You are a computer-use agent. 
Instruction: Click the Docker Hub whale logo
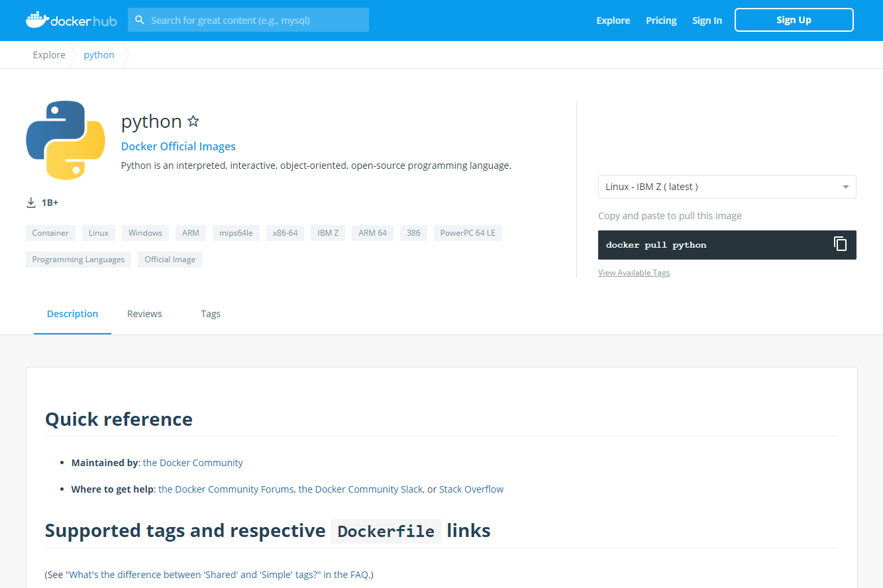[x=71, y=20]
